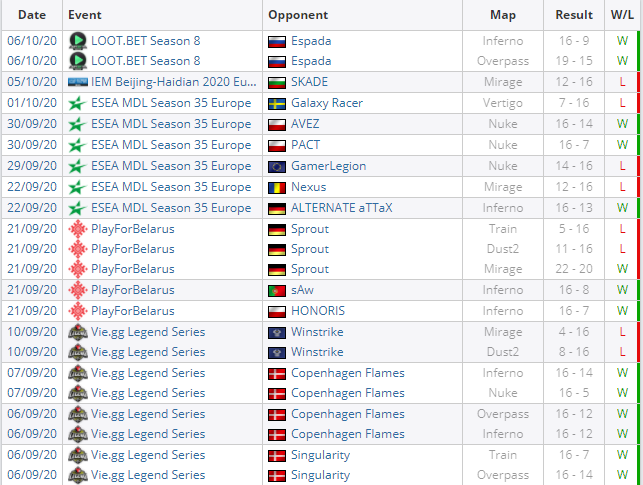The width and height of the screenshot is (643, 485).
Task: Click the flag icon beside GamerLegion
Action: pyautogui.click(x=278, y=166)
